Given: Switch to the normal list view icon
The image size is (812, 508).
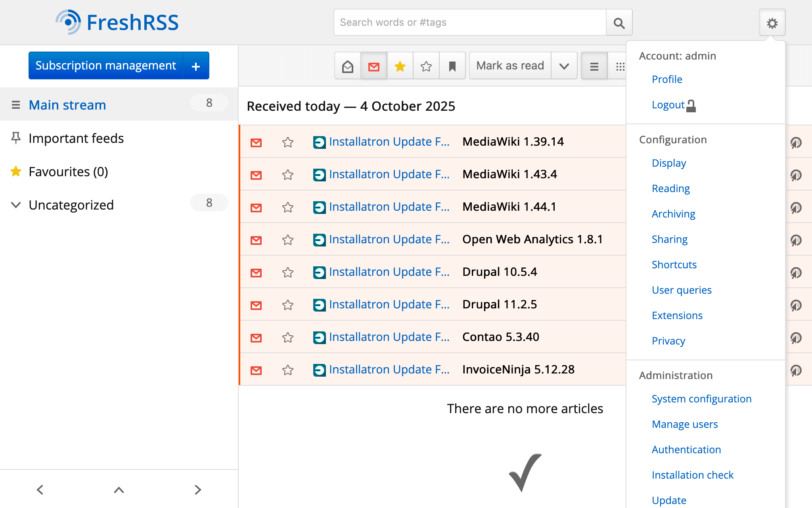Looking at the screenshot, I should [594, 66].
